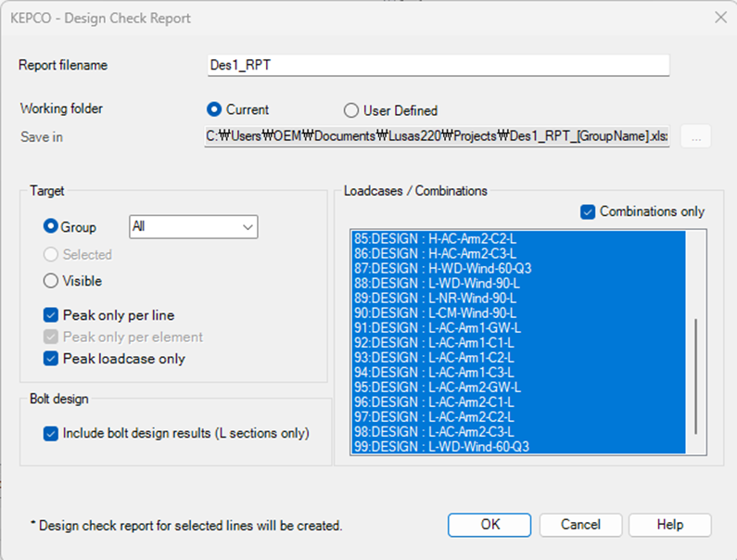Viewport: 737px width, 560px height.
Task: Open the Group dropdown showing All
Action: click(x=193, y=226)
